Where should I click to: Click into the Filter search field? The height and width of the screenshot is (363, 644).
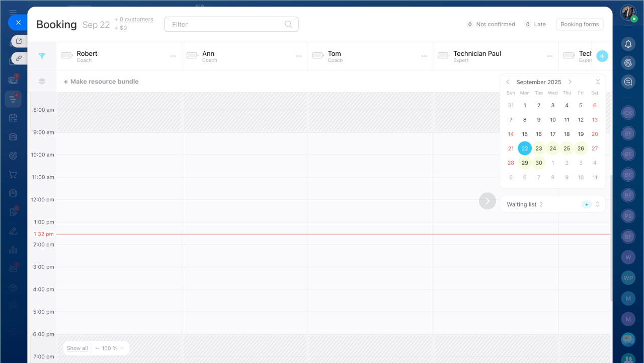click(x=226, y=24)
